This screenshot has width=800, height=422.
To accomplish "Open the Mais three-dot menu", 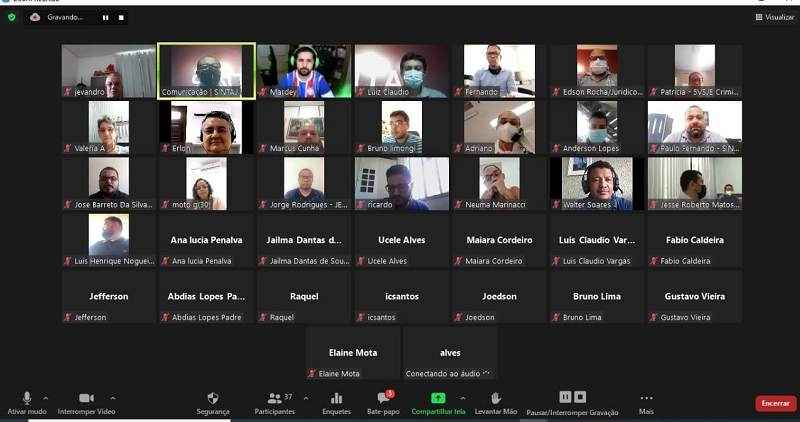I will point(646,398).
